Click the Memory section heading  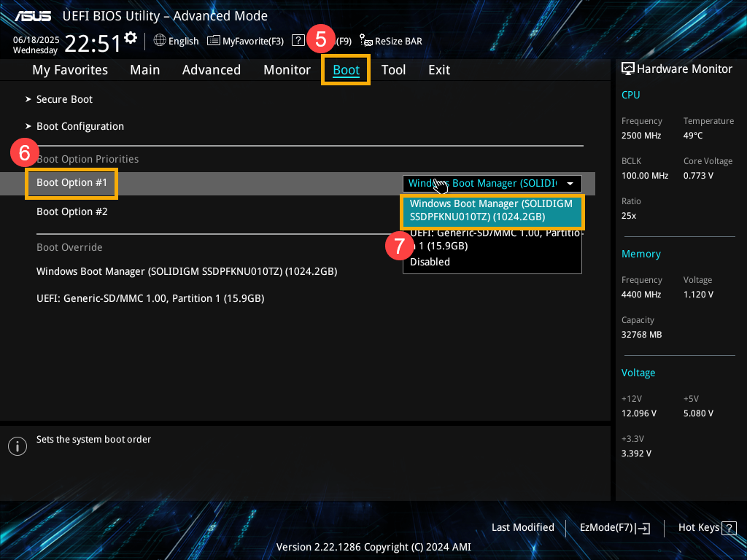(641, 254)
